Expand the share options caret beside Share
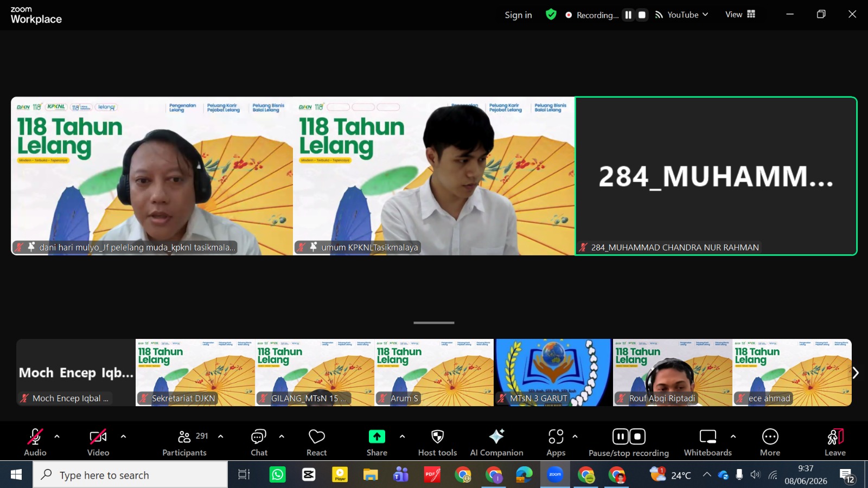 (x=402, y=436)
